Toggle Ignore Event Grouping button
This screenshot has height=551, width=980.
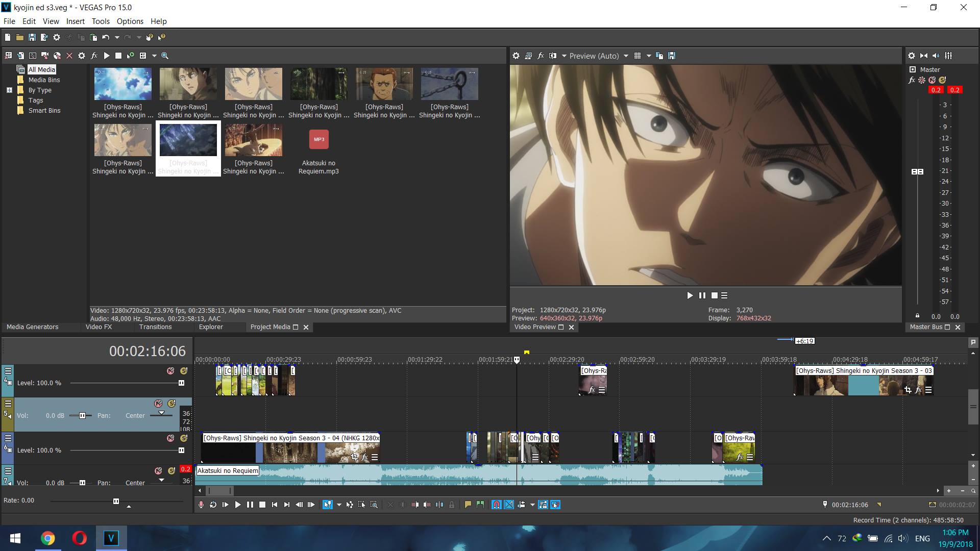[555, 505]
